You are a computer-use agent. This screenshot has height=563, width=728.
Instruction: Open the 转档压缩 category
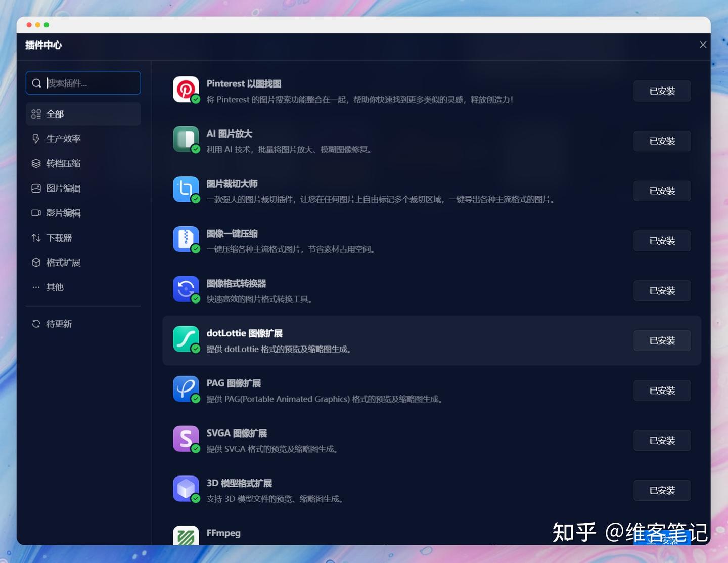pyautogui.click(x=63, y=163)
